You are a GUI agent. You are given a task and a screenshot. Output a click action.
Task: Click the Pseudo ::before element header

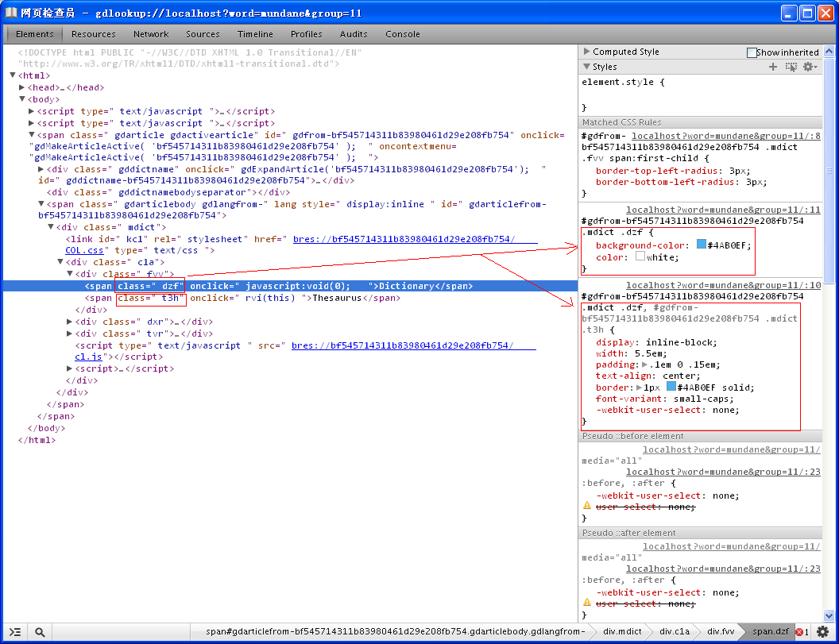[x=700, y=437]
